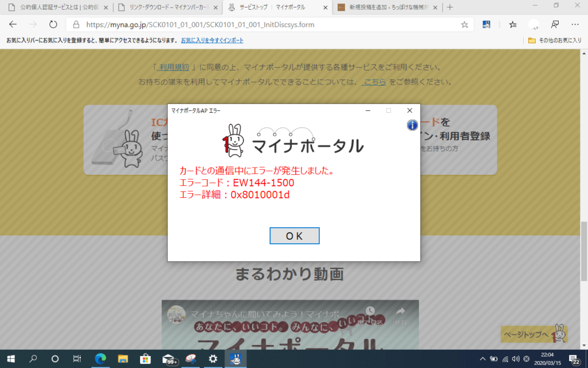This screenshot has width=588, height=368.
Task: Open the volume speaker tray icon
Action: click(516, 359)
